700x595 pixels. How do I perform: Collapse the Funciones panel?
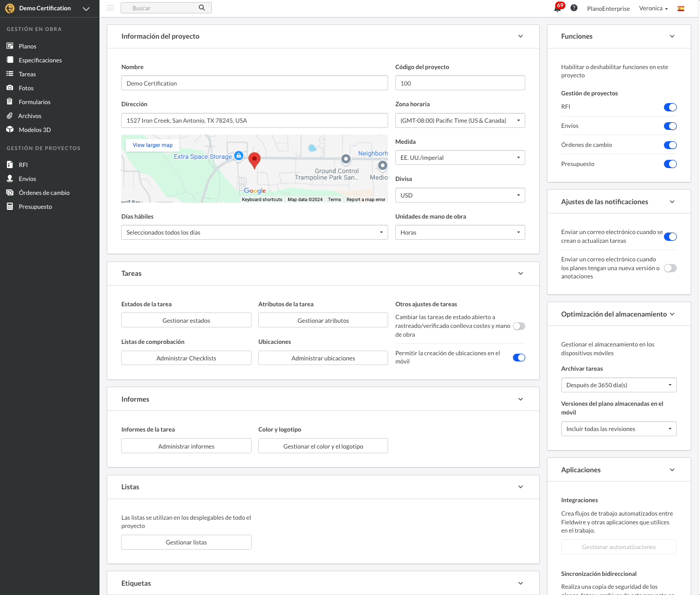pyautogui.click(x=672, y=36)
